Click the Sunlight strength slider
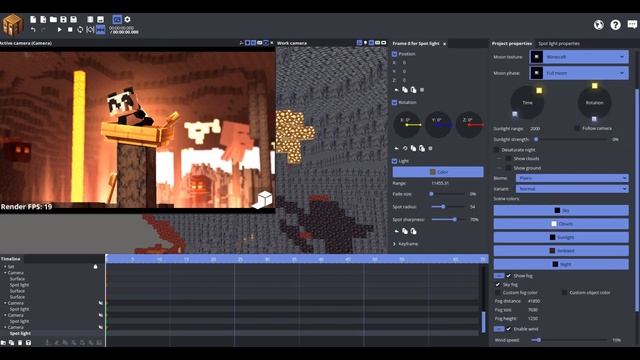 tap(572, 139)
